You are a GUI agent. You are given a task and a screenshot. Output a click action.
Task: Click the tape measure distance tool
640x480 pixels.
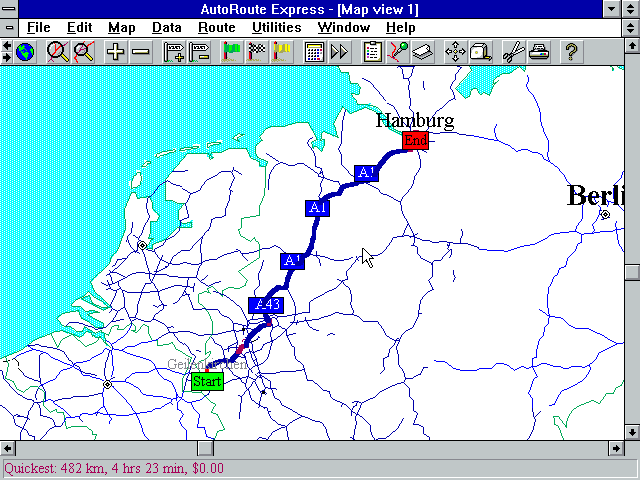point(480,52)
